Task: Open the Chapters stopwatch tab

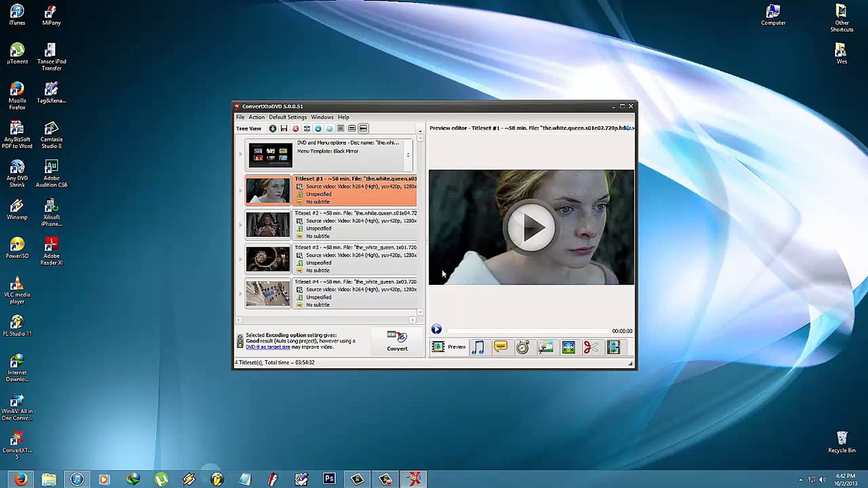Action: 523,347
